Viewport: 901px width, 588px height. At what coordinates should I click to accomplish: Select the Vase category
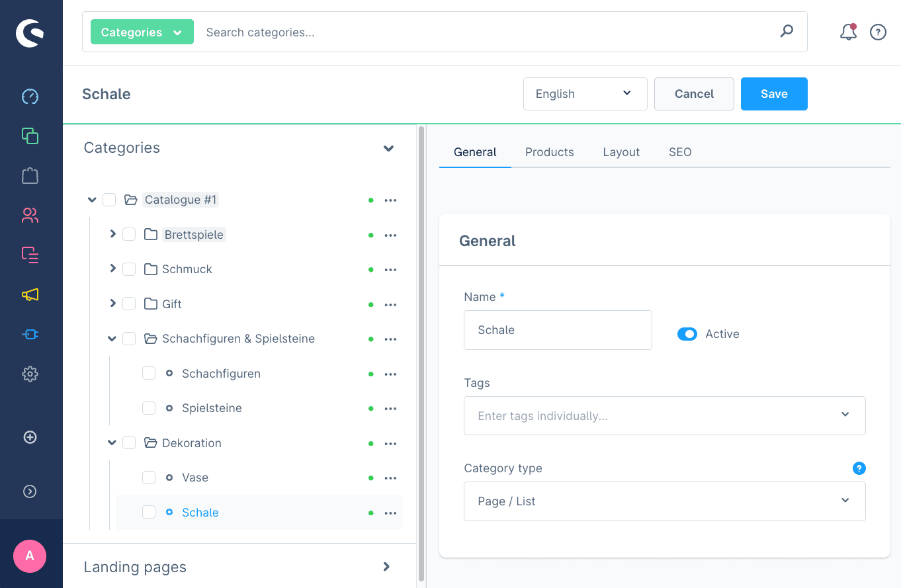click(195, 478)
